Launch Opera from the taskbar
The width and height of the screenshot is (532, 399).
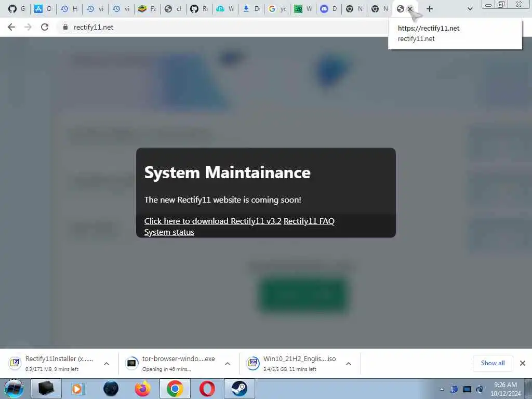tap(207, 389)
